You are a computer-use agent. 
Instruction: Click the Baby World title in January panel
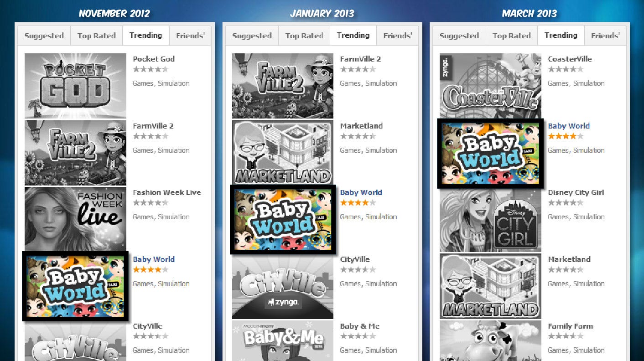coord(361,192)
